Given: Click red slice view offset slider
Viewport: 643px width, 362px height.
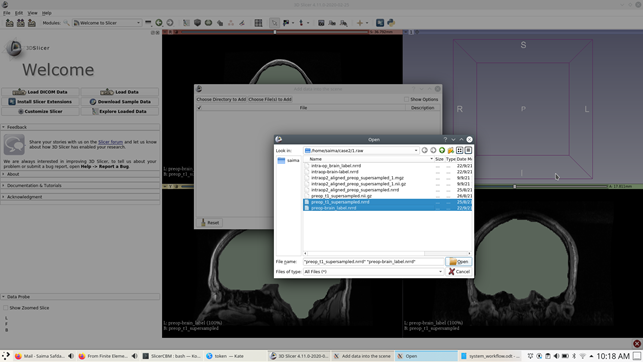Looking at the screenshot, I should coord(274,32).
